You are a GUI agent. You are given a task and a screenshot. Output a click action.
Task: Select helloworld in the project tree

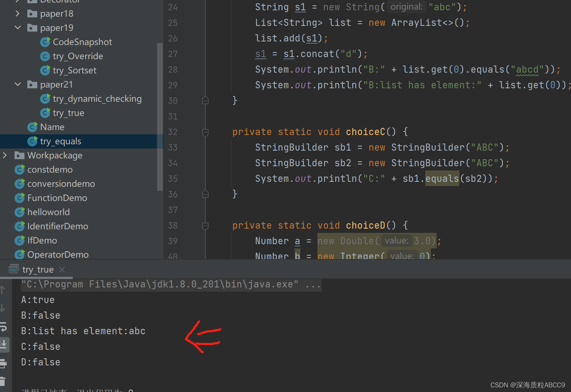pos(49,212)
